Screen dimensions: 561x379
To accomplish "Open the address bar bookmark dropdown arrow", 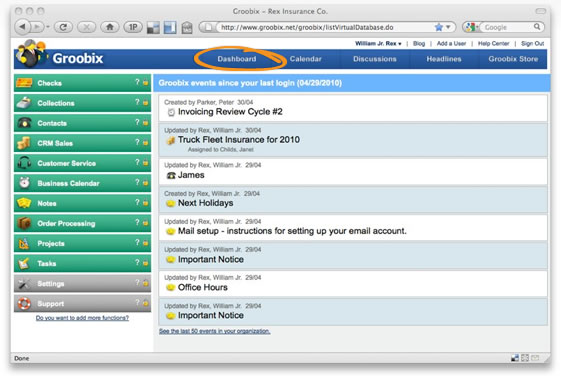I will pyautogui.click(x=448, y=27).
